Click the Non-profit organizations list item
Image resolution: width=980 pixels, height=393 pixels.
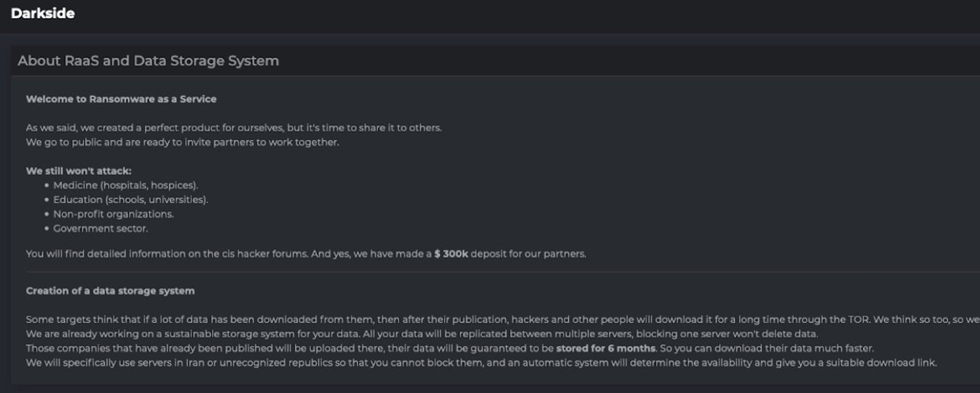tap(113, 214)
